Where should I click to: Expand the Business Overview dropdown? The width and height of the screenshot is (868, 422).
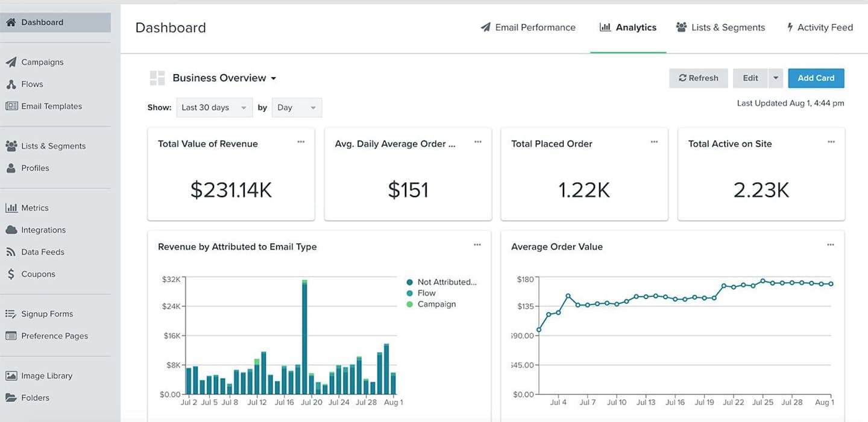tap(224, 78)
